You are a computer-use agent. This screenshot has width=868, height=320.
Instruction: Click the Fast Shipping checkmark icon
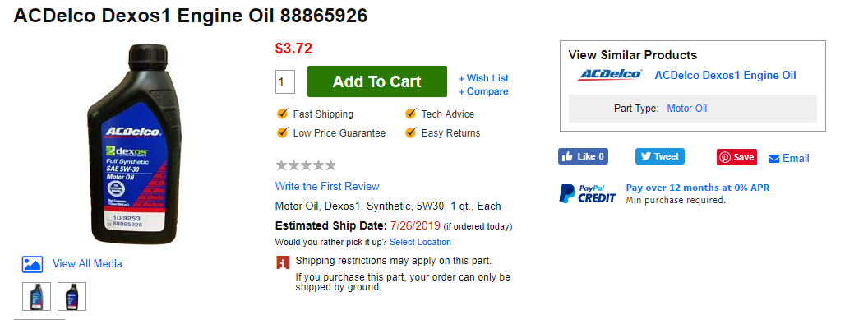(282, 114)
